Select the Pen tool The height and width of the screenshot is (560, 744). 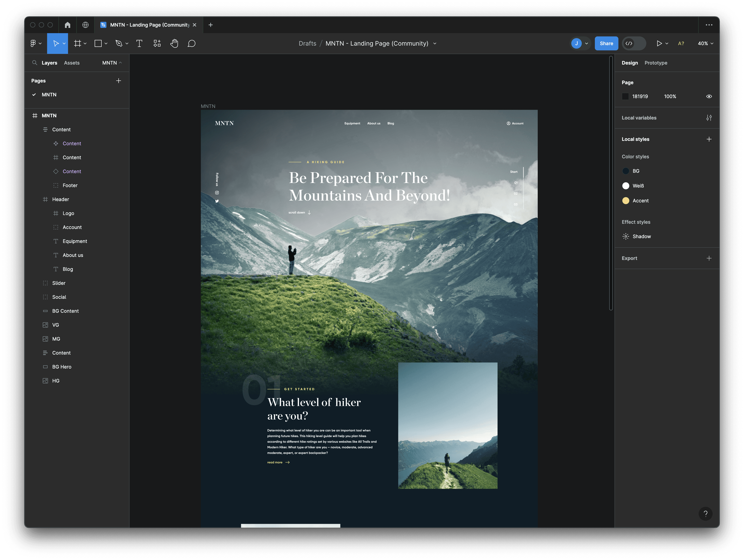click(x=119, y=43)
